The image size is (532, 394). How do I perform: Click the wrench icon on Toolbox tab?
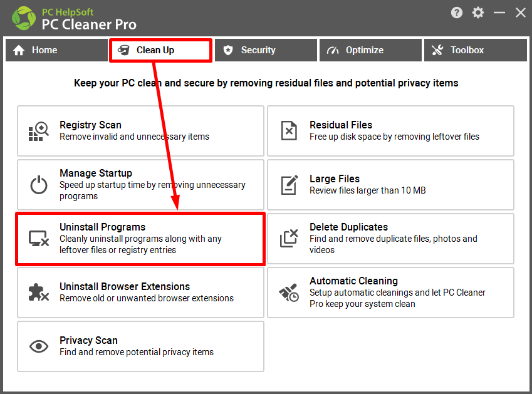[x=437, y=50]
